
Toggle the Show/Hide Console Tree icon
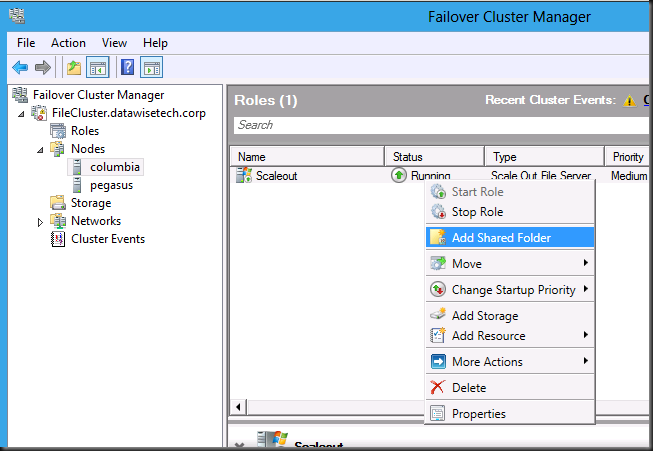click(x=97, y=67)
